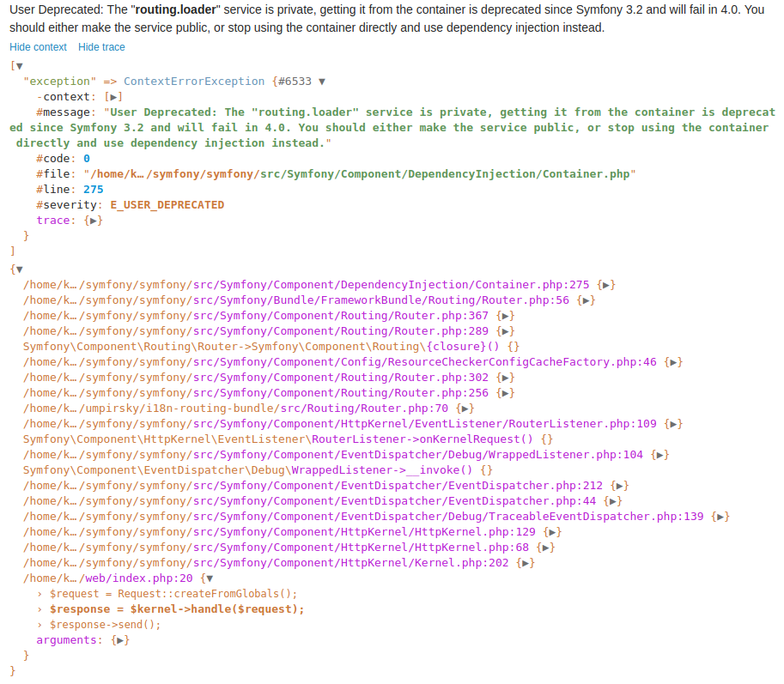Expand TraceableEventDispatcher.php:139 frame
Image resolution: width=784 pixels, height=684 pixels.
(720, 517)
